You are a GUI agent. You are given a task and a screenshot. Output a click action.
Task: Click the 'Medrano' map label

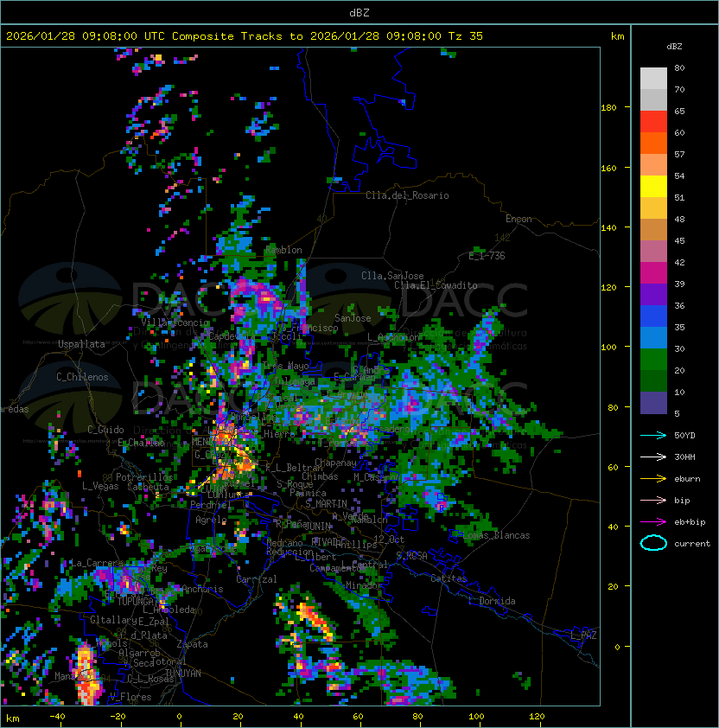pyautogui.click(x=284, y=543)
